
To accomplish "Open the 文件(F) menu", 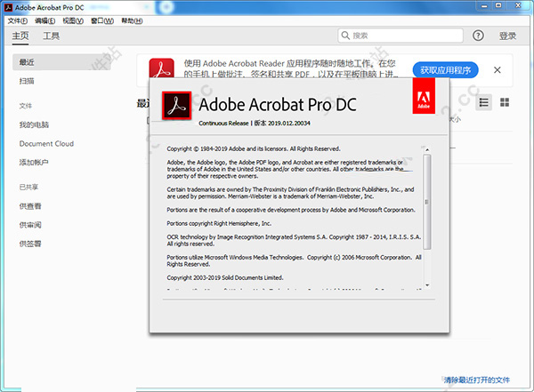I will pyautogui.click(x=18, y=21).
